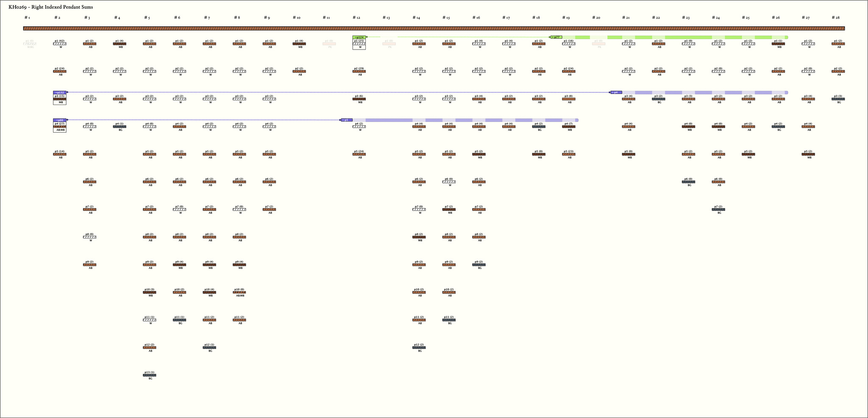
Task: Click the faded p1 (0) cord in column 1
Action: [x=29, y=44]
